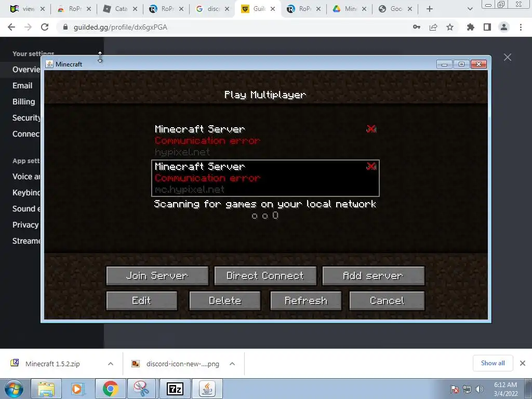The image size is (532, 399).
Task: Open 7-Zip from the taskbar
Action: [175, 389]
